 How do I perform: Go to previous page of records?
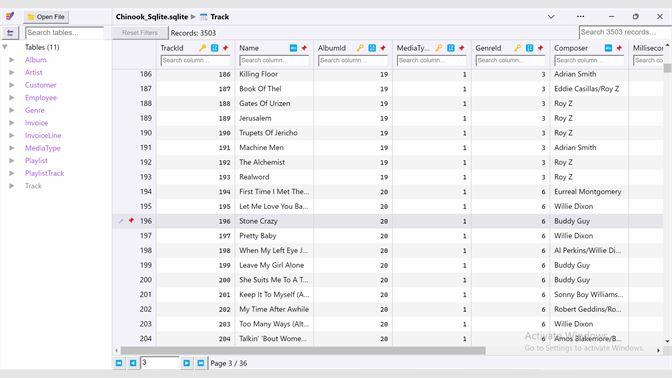point(133,363)
